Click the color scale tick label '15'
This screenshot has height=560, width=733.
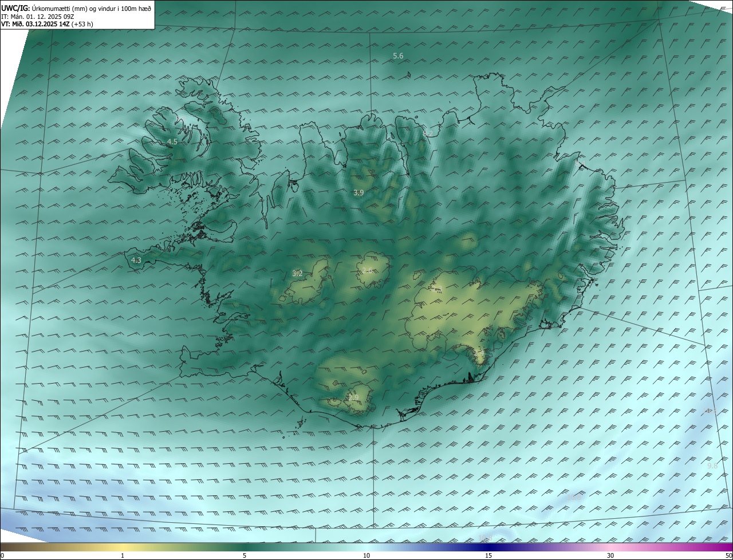tap(488, 555)
